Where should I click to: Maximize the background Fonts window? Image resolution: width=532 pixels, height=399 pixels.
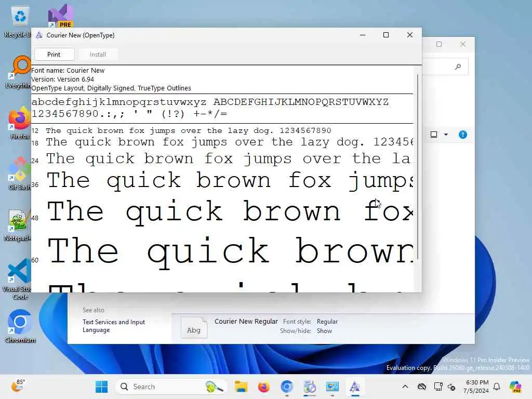coord(439,44)
